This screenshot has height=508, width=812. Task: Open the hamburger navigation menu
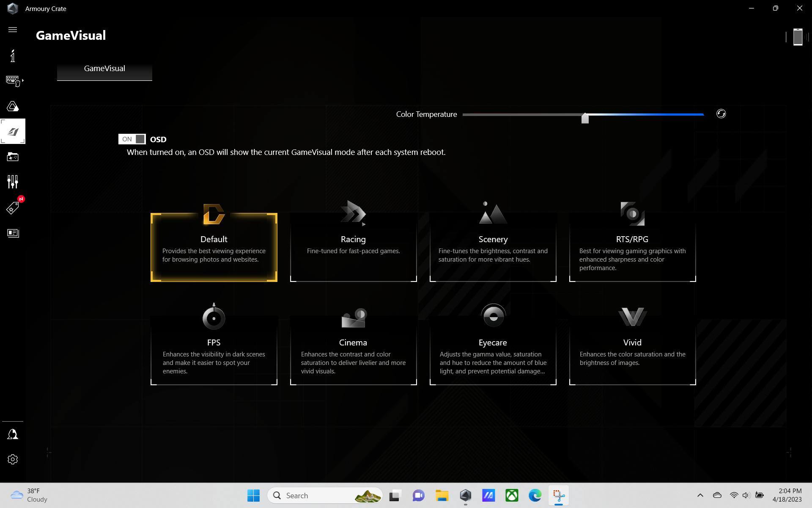13,30
